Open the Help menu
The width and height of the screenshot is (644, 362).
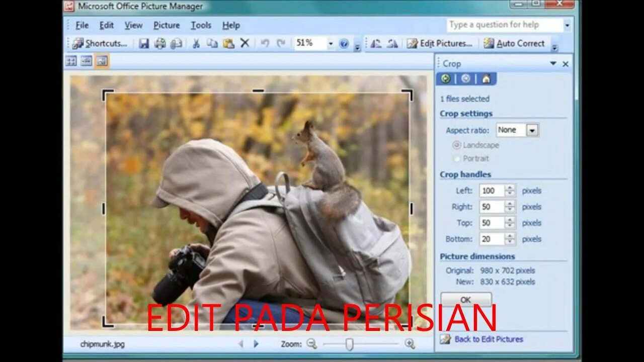[x=231, y=25]
